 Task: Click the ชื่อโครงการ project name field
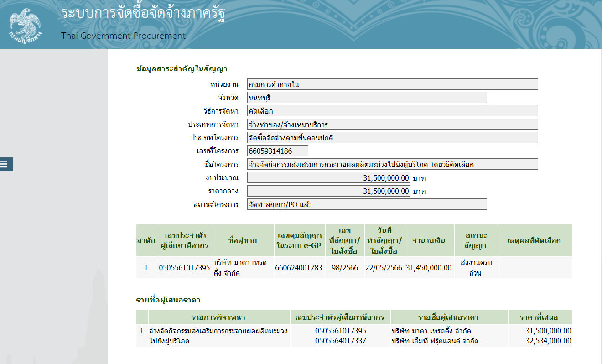[392, 164]
